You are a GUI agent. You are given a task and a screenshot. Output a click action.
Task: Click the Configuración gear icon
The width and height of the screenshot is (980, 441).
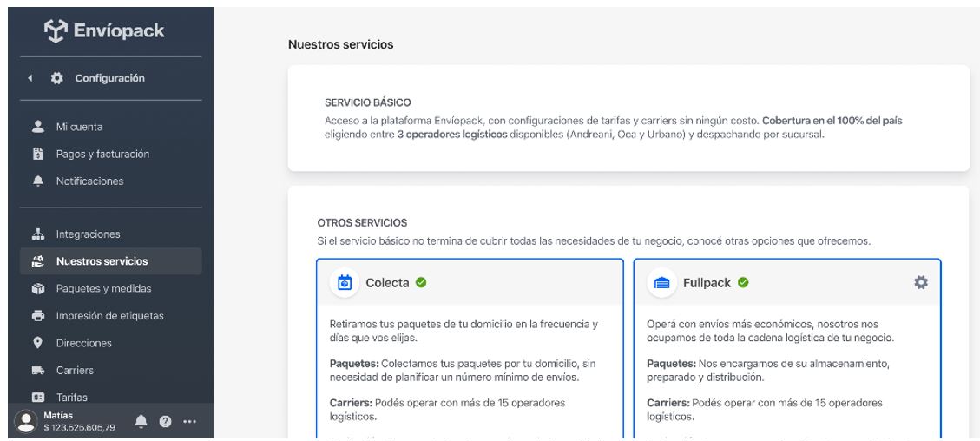point(57,78)
